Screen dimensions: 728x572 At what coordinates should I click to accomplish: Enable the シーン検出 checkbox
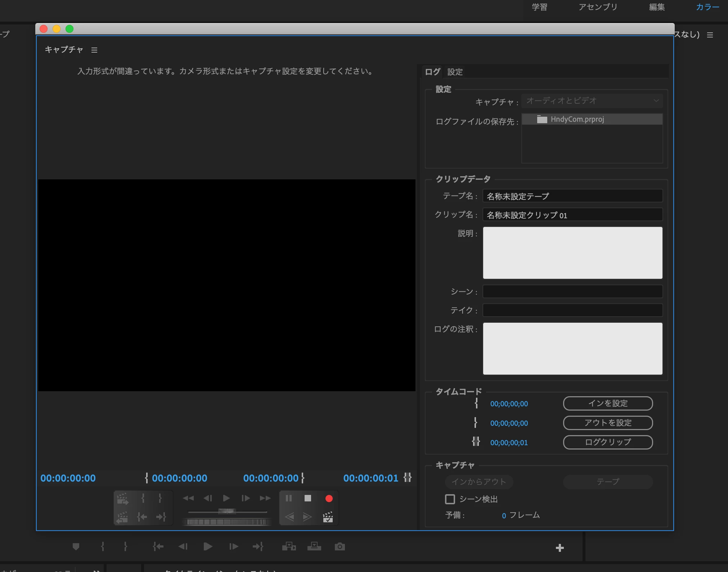coord(450,499)
